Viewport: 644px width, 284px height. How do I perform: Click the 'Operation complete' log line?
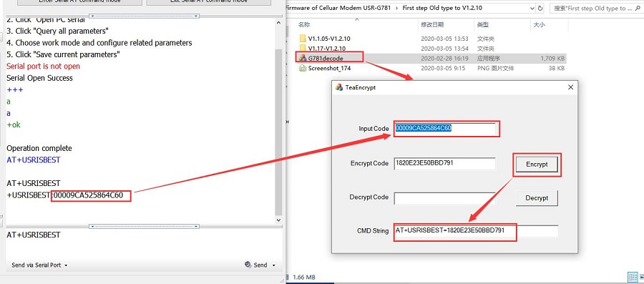point(39,148)
